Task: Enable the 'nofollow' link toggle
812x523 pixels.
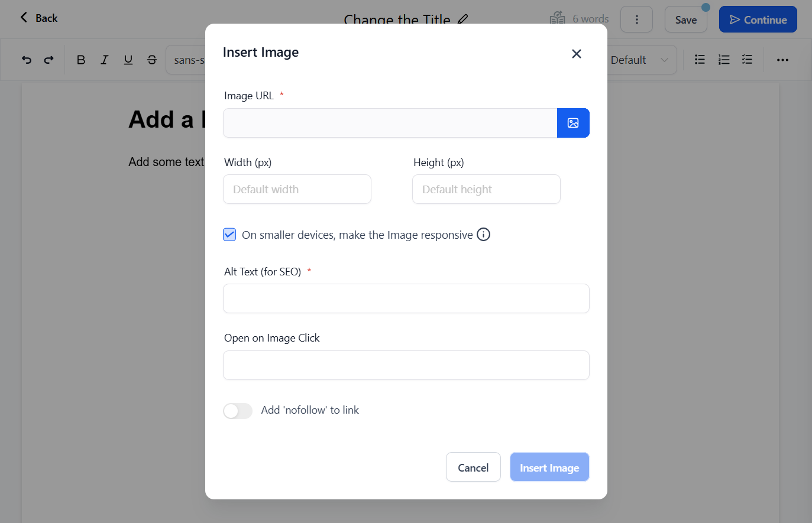Action: click(x=238, y=411)
